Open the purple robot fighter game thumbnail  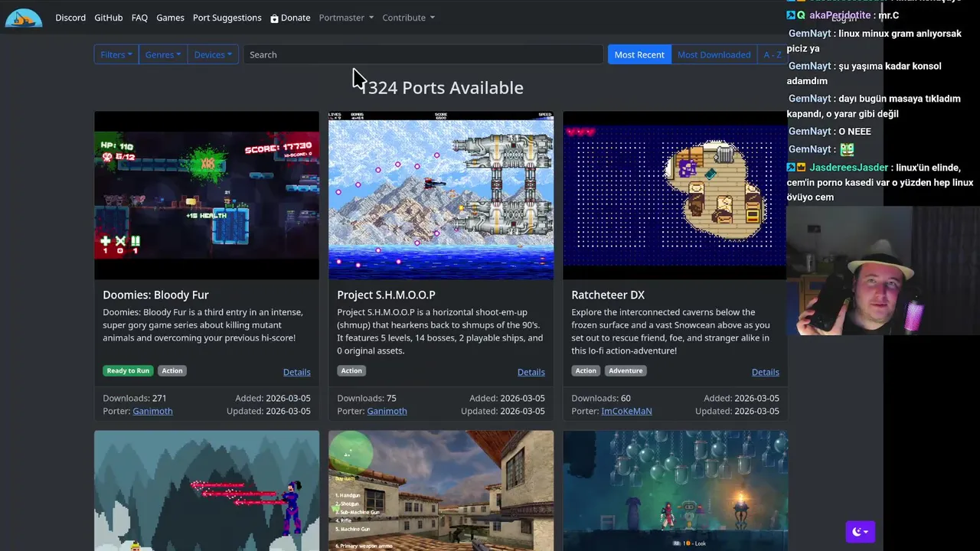(207, 491)
